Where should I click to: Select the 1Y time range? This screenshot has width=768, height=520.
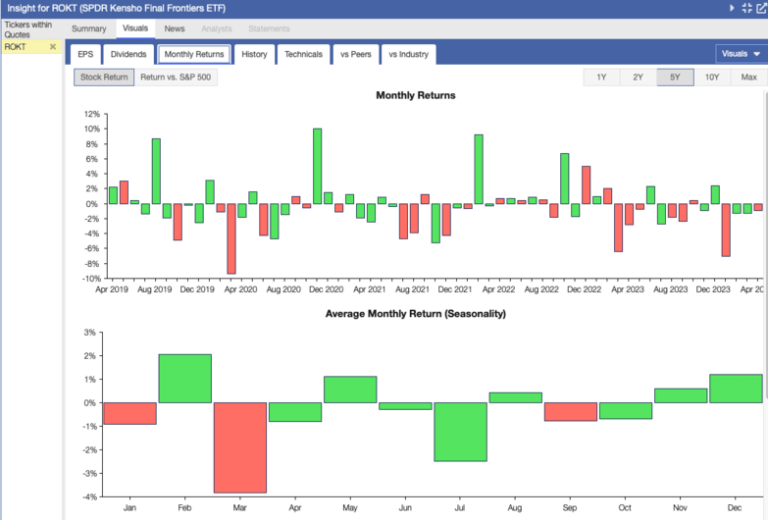click(601, 77)
